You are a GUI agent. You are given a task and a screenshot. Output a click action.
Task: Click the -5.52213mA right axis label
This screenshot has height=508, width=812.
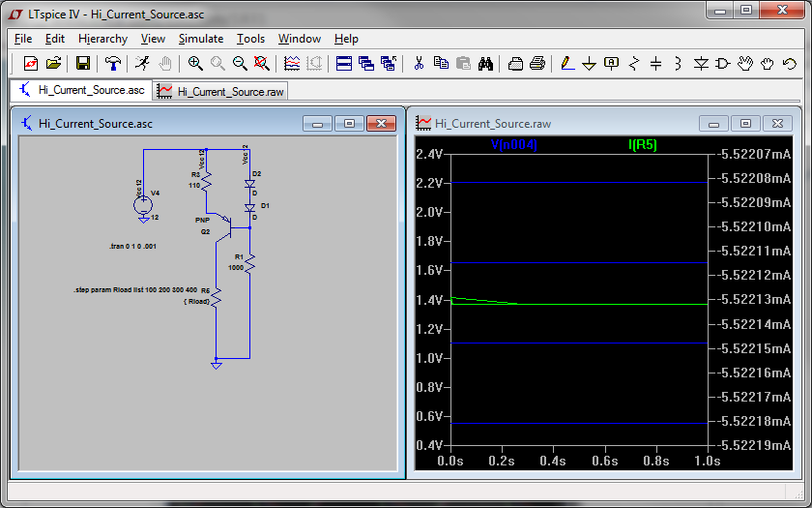click(x=755, y=300)
